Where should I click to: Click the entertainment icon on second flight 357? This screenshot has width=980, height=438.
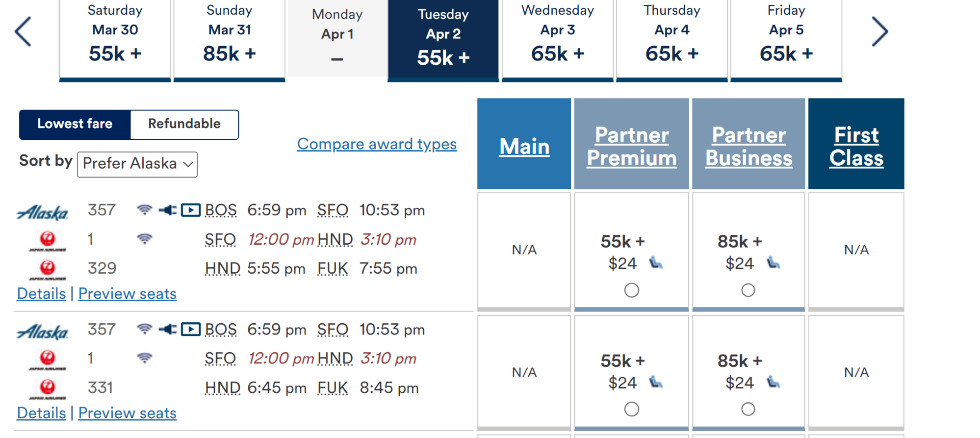click(190, 329)
